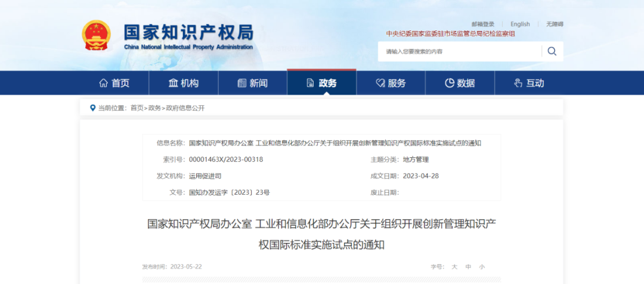Click the 国家知识产权局 site title
Screen dimensions: 644x284
[x=188, y=32]
